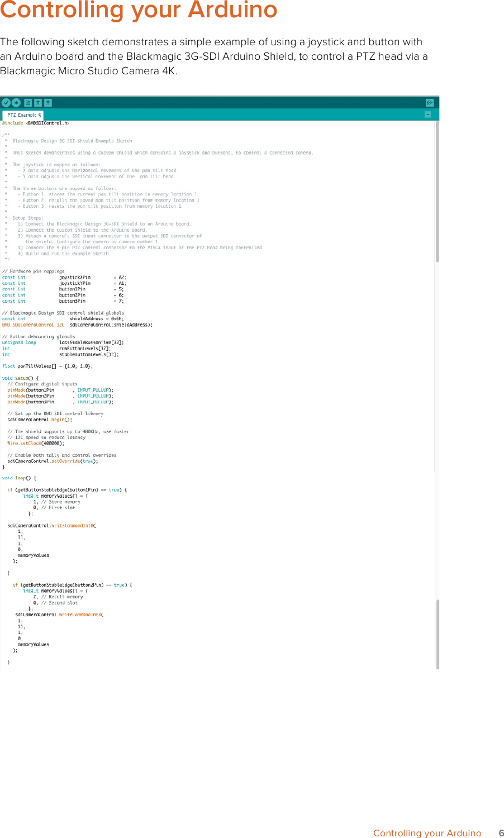Save the sketch with the Save icon

coord(47,102)
